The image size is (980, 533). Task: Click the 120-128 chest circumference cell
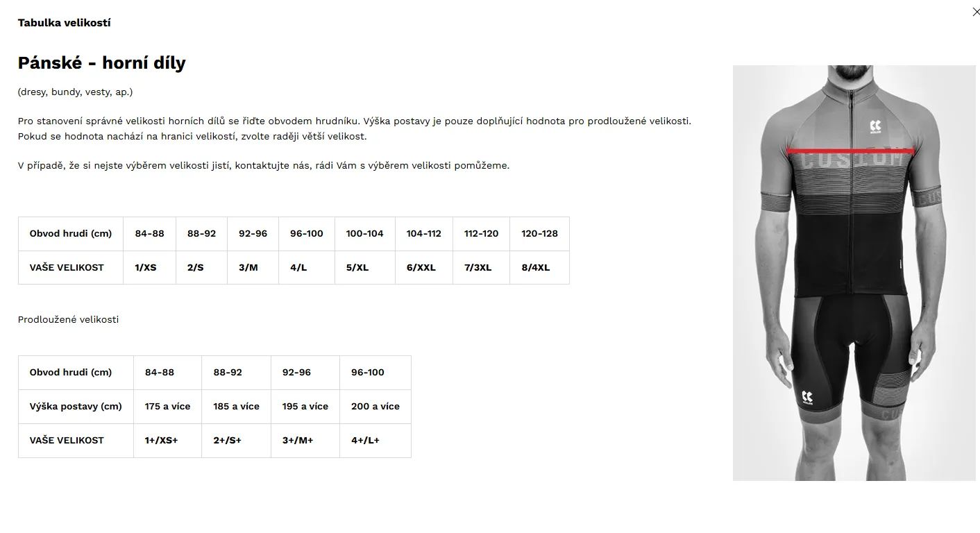[x=539, y=233]
